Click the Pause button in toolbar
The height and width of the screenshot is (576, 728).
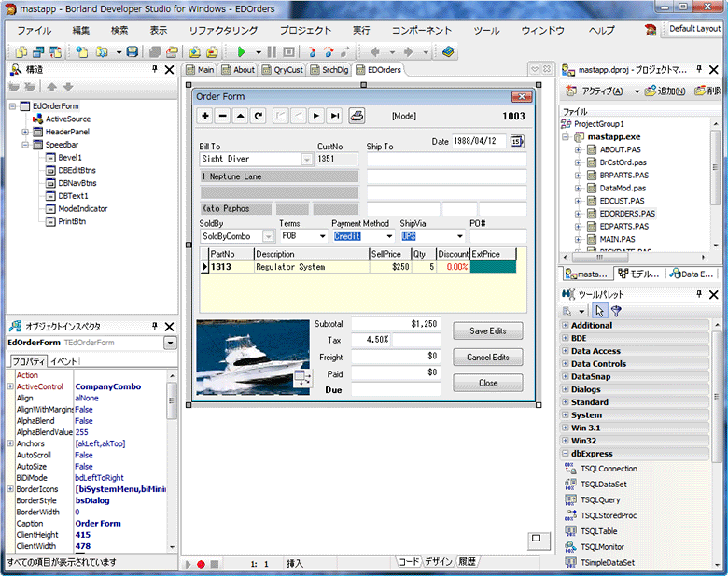pyautogui.click(x=272, y=52)
